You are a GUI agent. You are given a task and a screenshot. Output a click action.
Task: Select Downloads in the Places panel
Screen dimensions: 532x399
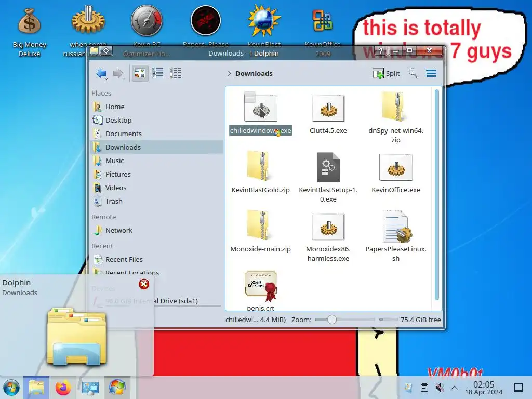(157, 147)
